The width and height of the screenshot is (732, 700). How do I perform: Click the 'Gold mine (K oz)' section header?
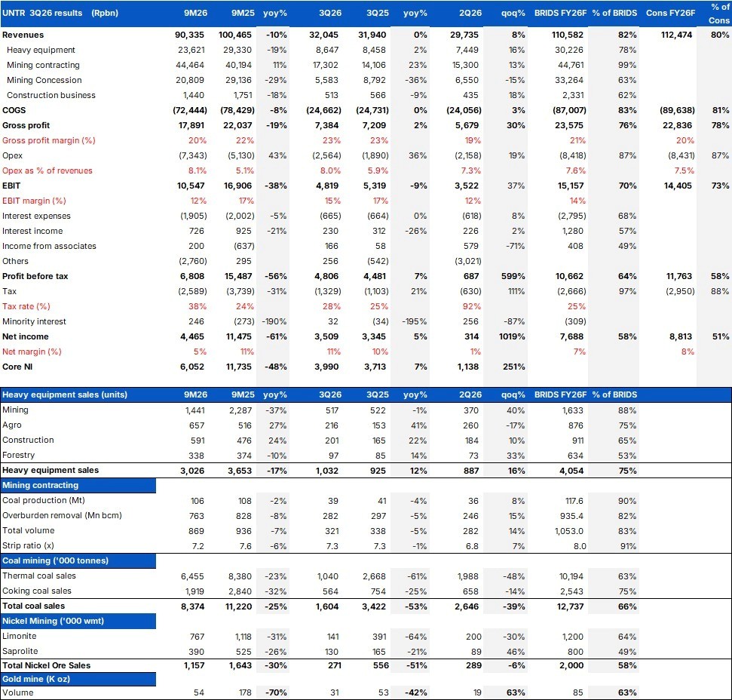point(78,679)
